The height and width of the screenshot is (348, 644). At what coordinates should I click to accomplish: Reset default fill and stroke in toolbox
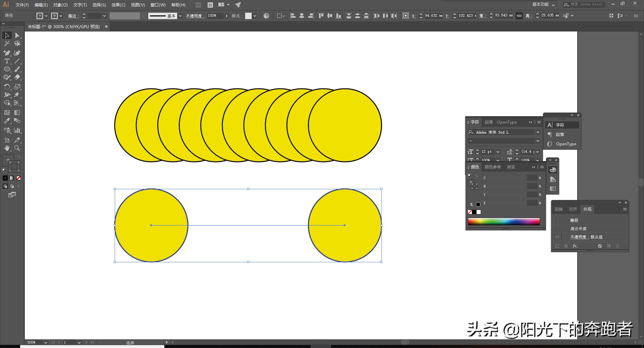[x=4, y=170]
